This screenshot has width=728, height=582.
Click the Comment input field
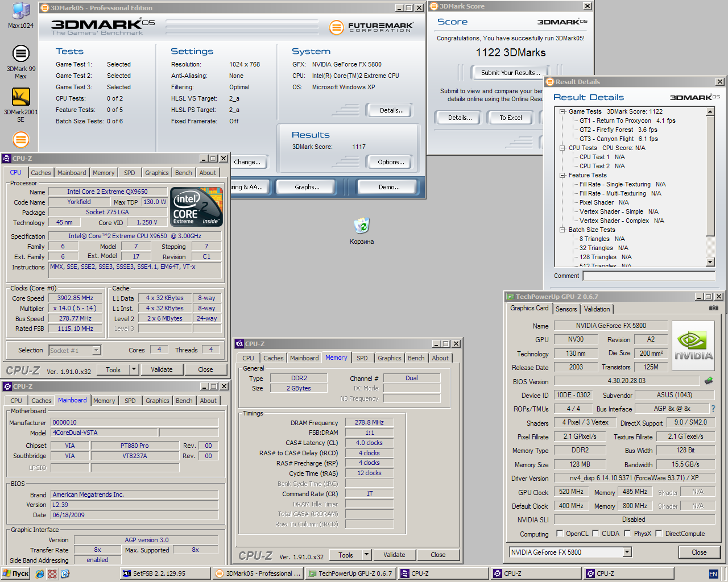pyautogui.click(x=649, y=276)
